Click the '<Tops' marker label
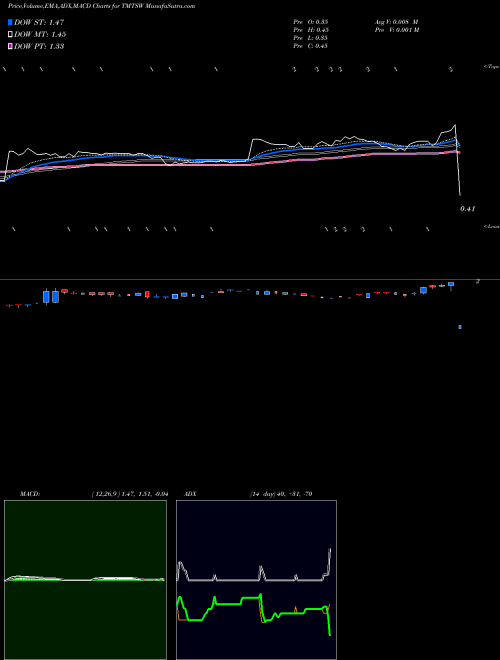 tap(491, 67)
